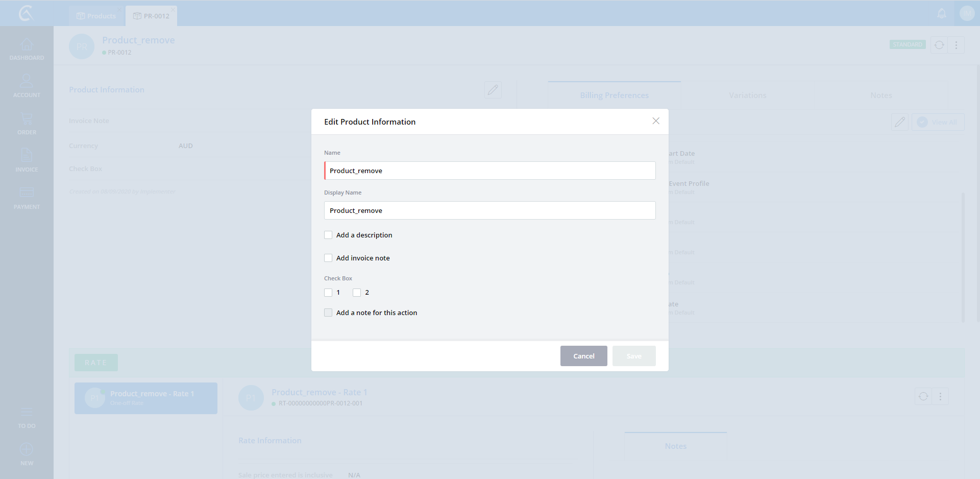The height and width of the screenshot is (479, 980).
Task: Click the Name input field
Action: pyautogui.click(x=489, y=171)
